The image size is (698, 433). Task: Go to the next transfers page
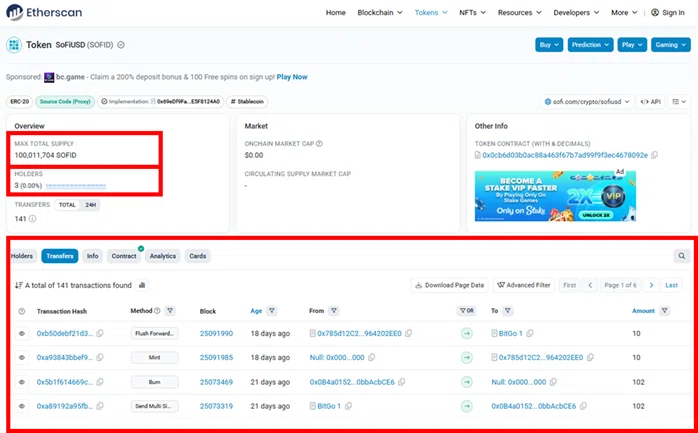tap(651, 285)
